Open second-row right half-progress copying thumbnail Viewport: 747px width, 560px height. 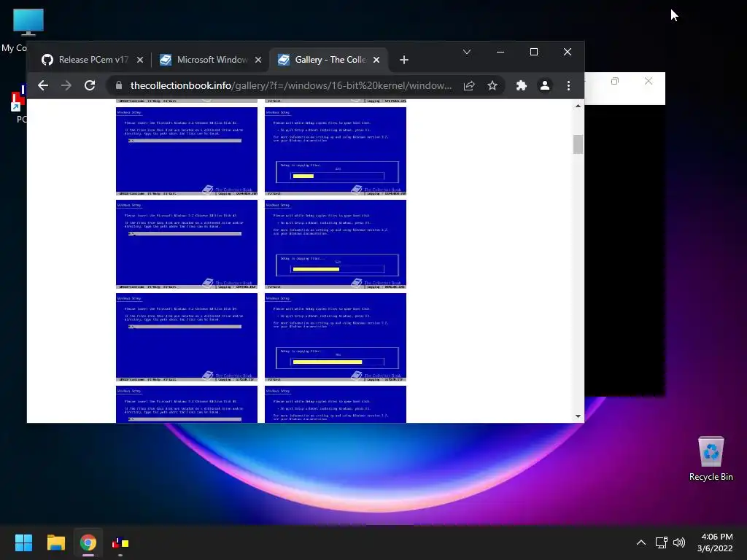click(x=336, y=244)
